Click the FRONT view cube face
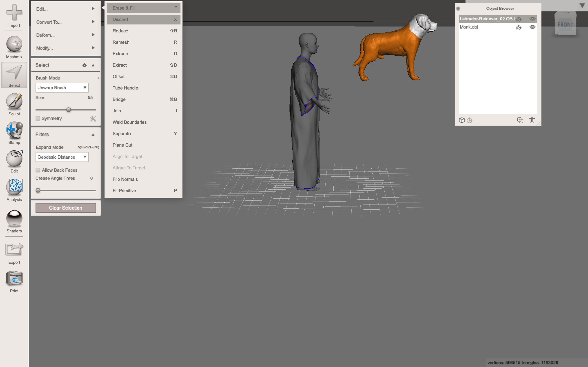This screenshot has height=367, width=588. 566,24
